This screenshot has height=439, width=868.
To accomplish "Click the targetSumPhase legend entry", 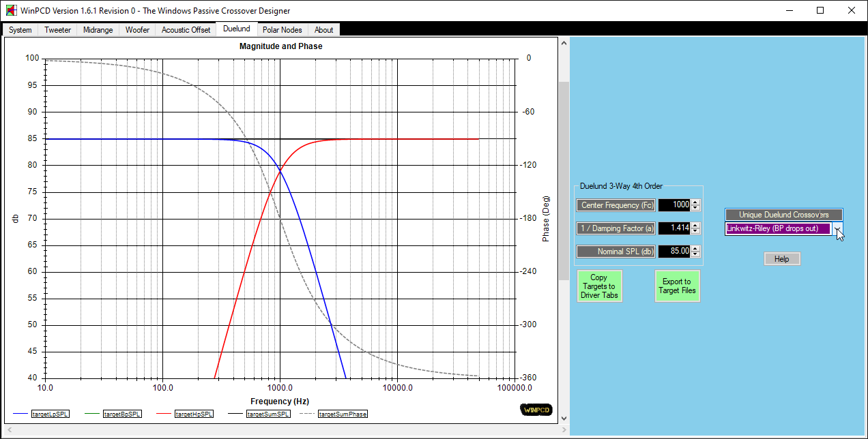I will 343,414.
